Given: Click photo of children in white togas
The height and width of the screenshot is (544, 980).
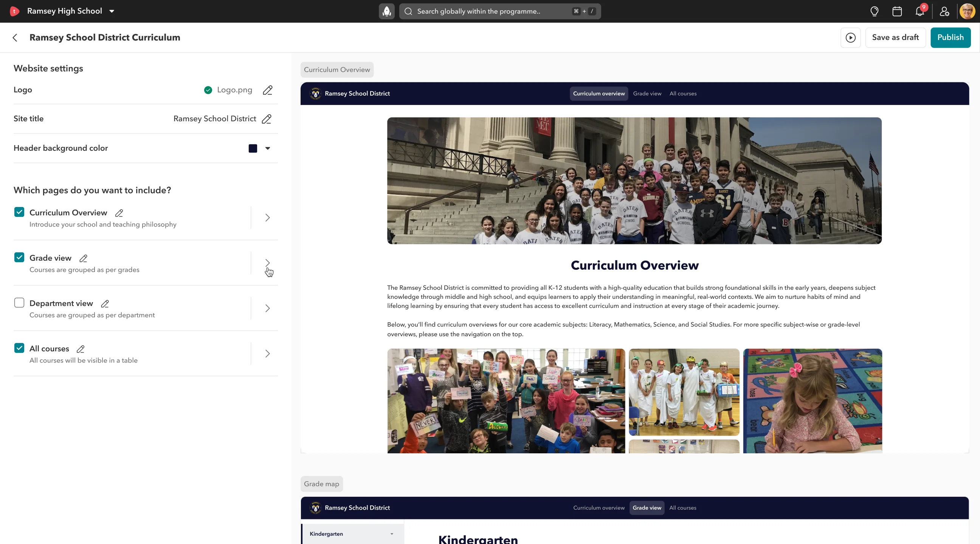Looking at the screenshot, I should tap(684, 392).
